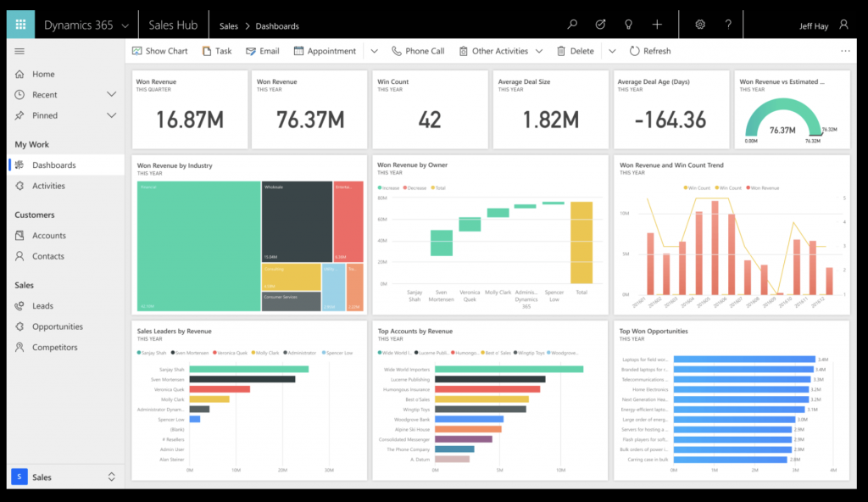Image resolution: width=868 pixels, height=502 pixels.
Task: Log a Phone Call from command bar
Action: [418, 51]
